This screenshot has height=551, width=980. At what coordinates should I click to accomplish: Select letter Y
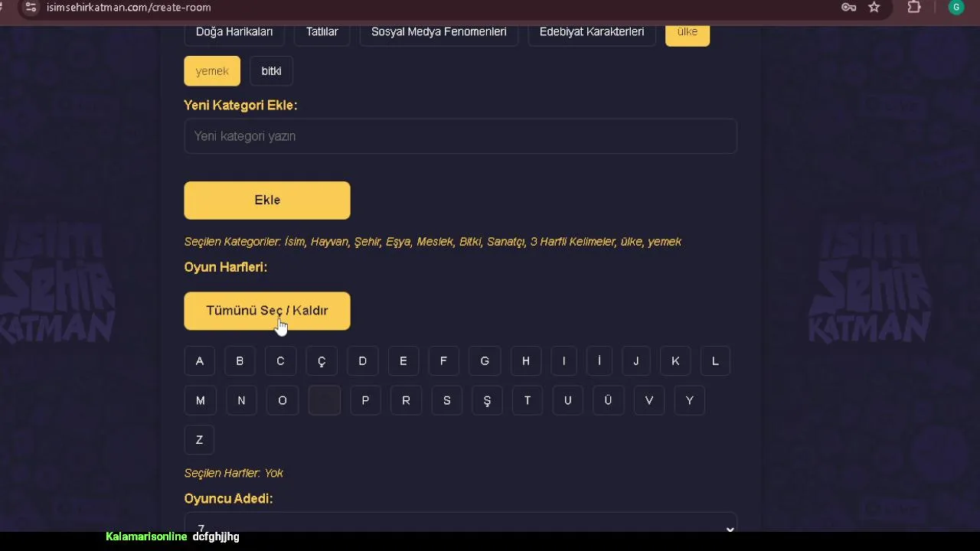click(x=690, y=400)
